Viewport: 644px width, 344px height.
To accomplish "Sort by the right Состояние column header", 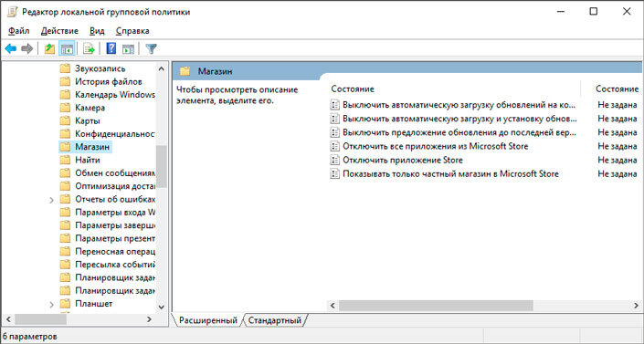I will [x=617, y=89].
